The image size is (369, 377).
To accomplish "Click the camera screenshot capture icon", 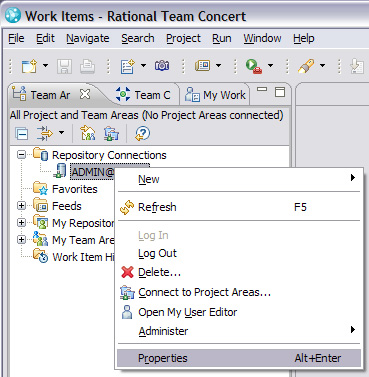I will (162, 66).
